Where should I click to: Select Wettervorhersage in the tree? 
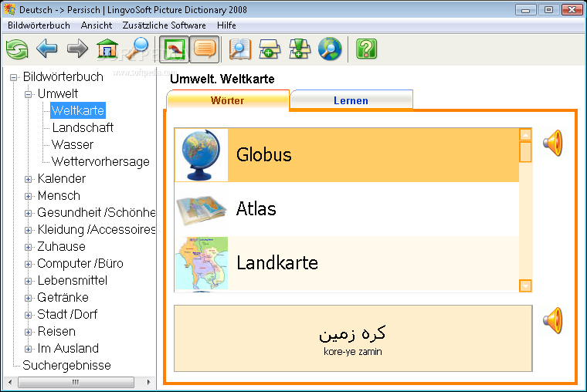click(100, 161)
